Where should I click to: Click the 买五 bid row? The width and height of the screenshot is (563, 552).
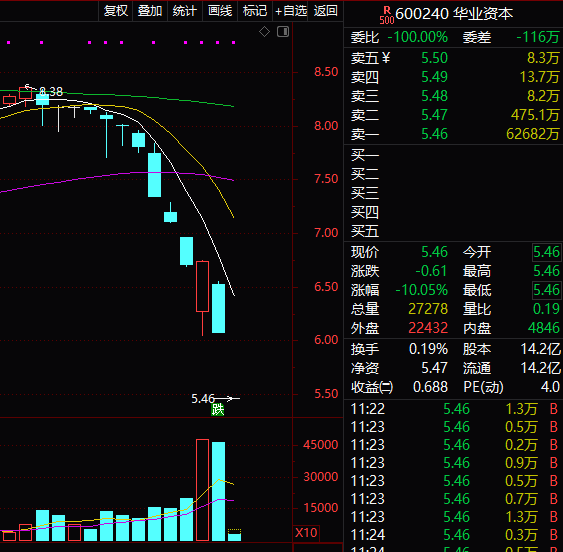pyautogui.click(x=454, y=231)
